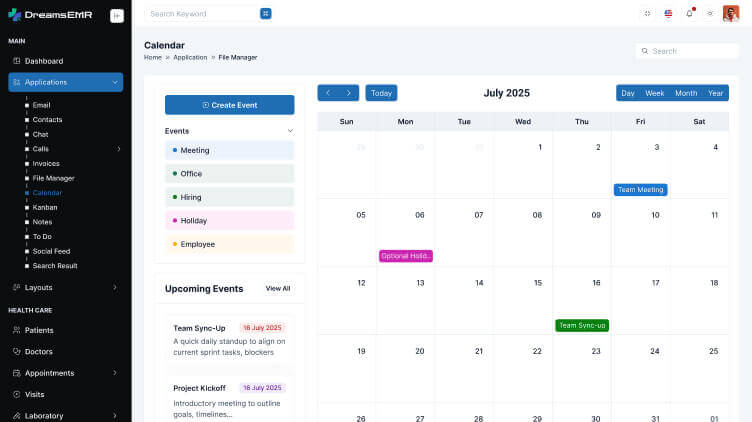752x422 pixels.
Task: Collapse the sidebar with the toggle button
Action: coord(117,16)
